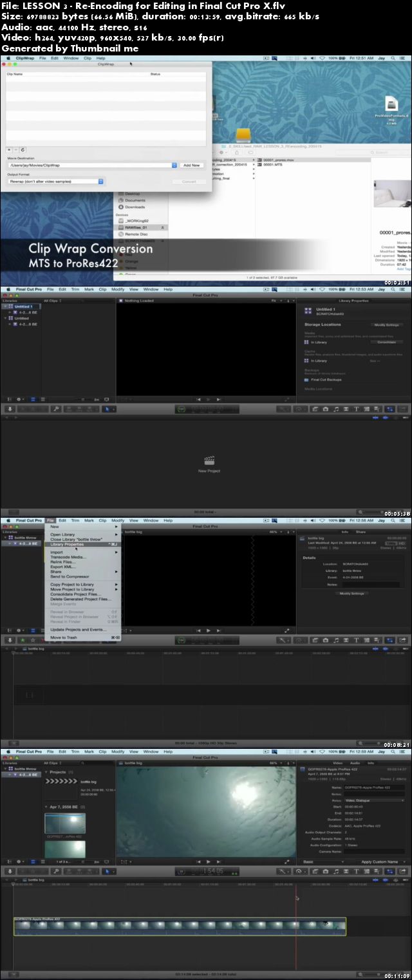The height and width of the screenshot is (980, 412).
Task: Open Basic metadata view dropdown
Action: [322, 862]
